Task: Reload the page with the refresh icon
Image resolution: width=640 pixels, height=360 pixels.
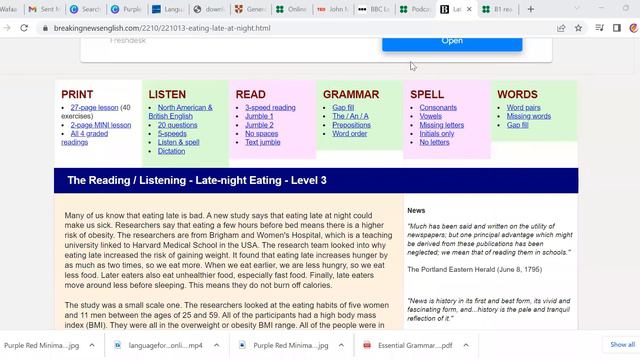Action: click(x=24, y=28)
